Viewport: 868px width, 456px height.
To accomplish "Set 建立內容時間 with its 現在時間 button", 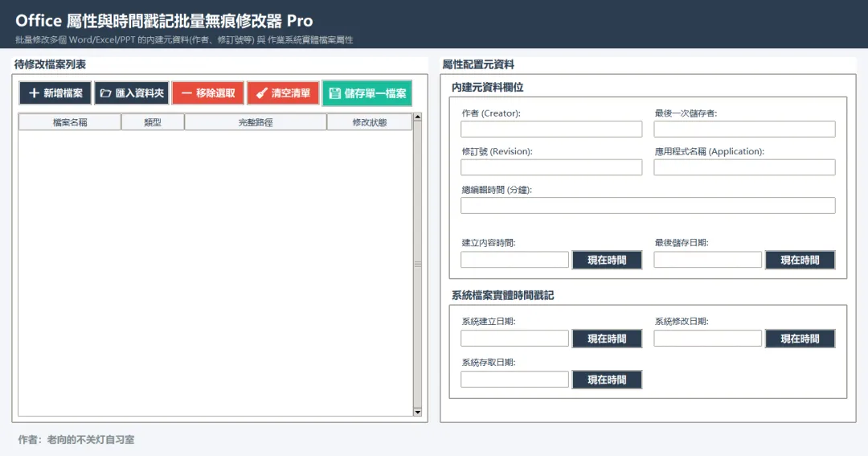I will pyautogui.click(x=608, y=260).
